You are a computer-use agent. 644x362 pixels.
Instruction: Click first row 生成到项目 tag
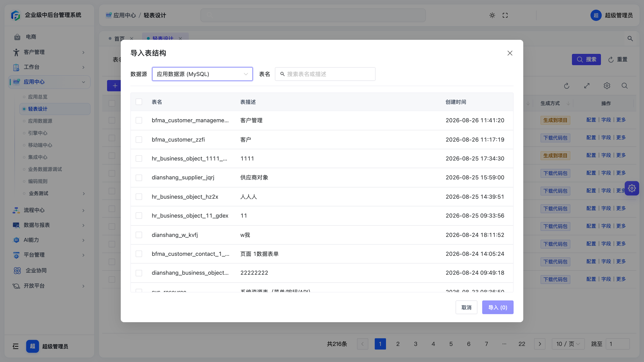pyautogui.click(x=555, y=120)
